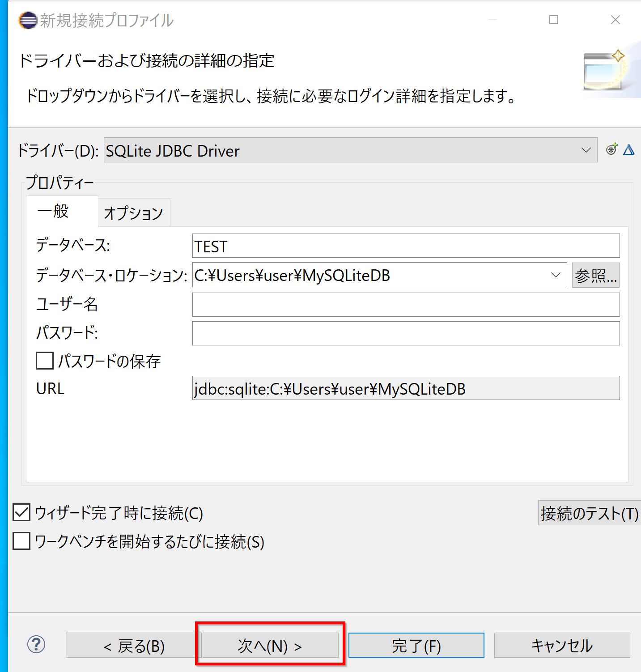Viewport: 641px width, 672px height.
Task: Click the 参照... browse button
Action: pos(595,275)
